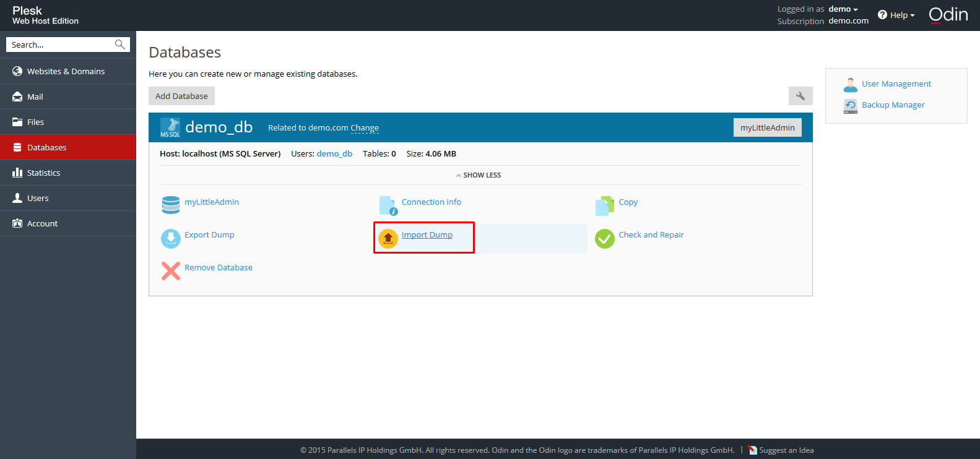980x459 pixels.
Task: Click the Check and Repair link
Action: tap(651, 234)
